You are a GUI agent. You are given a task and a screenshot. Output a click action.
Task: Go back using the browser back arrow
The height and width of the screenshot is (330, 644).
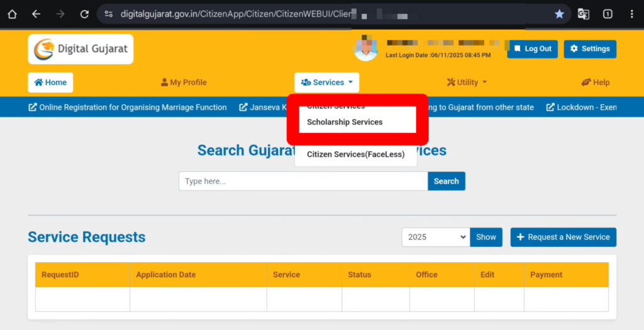[36, 14]
